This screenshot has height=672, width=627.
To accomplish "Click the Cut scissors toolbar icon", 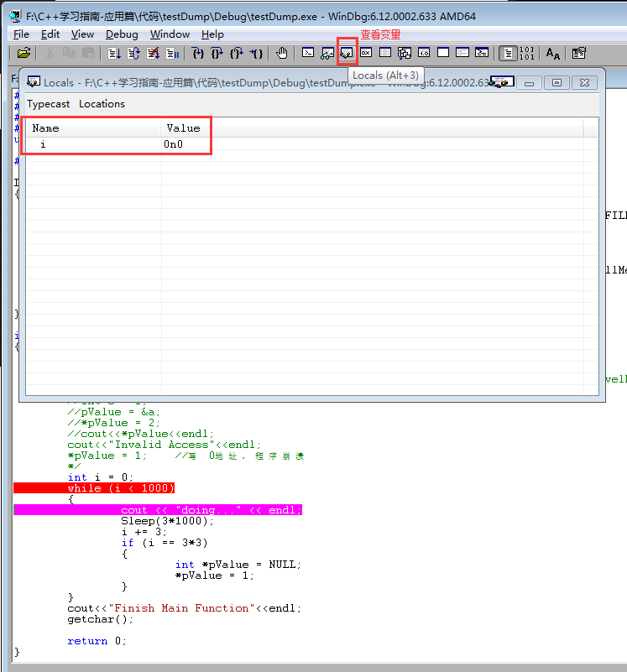I will point(50,53).
